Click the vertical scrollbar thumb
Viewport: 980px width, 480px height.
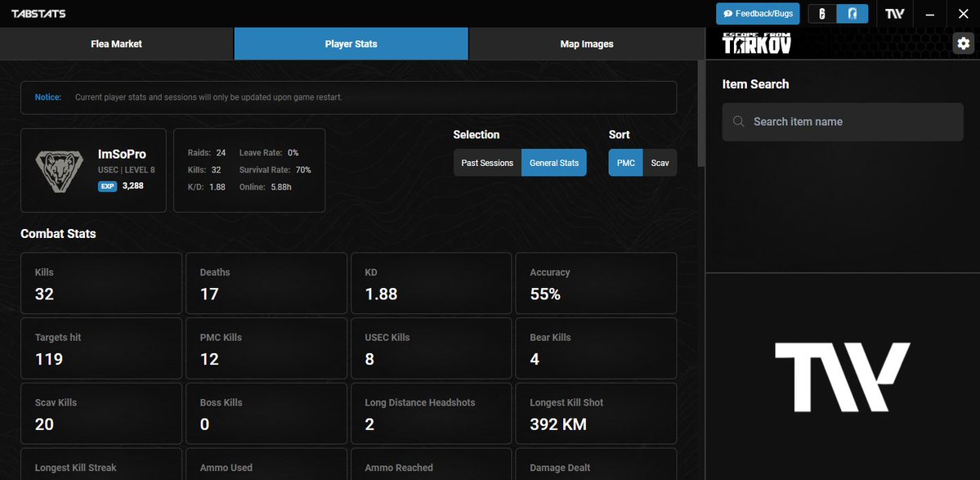pos(701,114)
